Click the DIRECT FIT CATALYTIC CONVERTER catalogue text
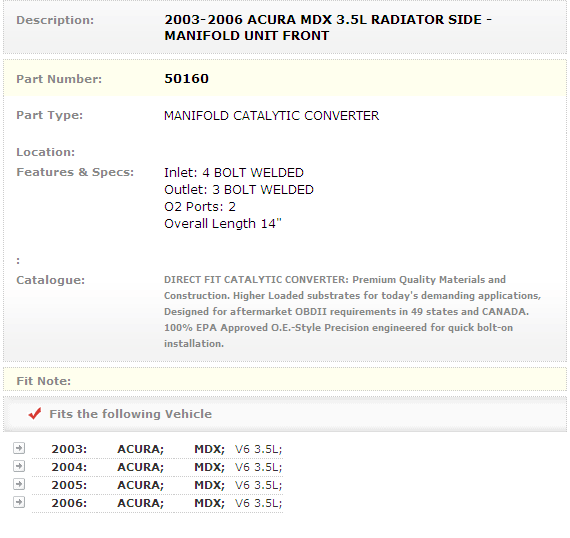 click(x=353, y=312)
